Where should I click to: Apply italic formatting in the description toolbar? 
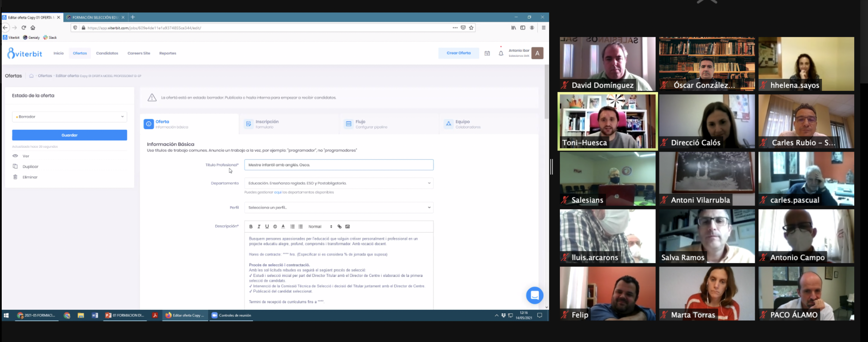click(259, 227)
